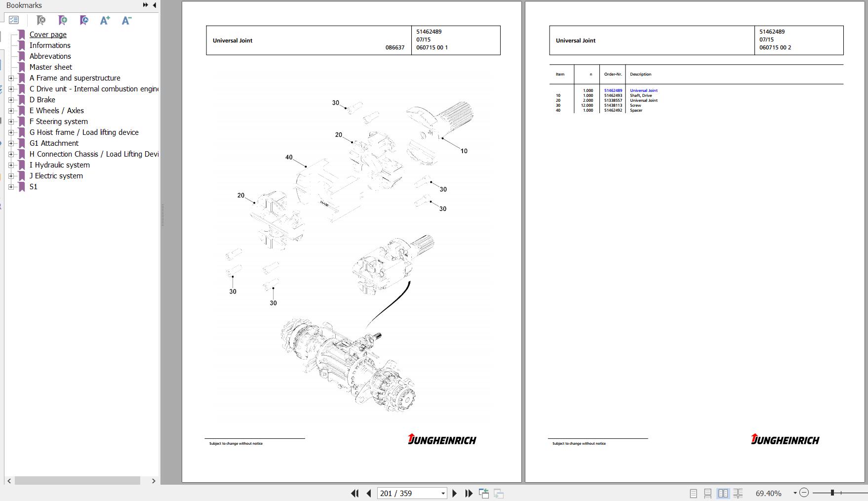Viewport: 868px width, 501px height.
Task: Open the bookmarks options menu icon
Action: click(x=14, y=20)
